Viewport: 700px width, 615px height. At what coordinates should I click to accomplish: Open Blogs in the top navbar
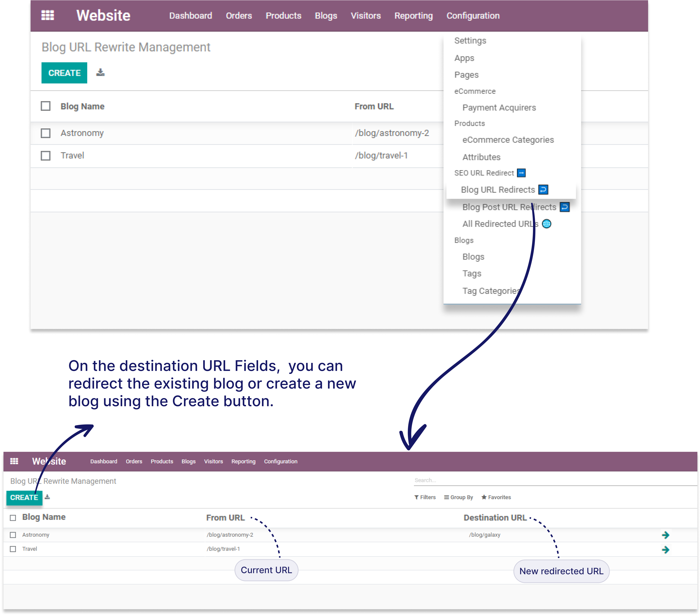click(x=326, y=16)
